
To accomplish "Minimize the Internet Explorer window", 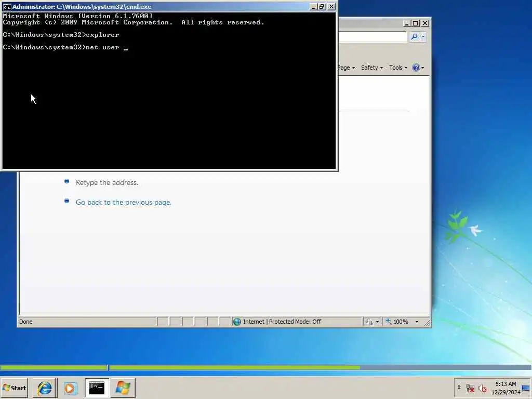I will [407, 23].
